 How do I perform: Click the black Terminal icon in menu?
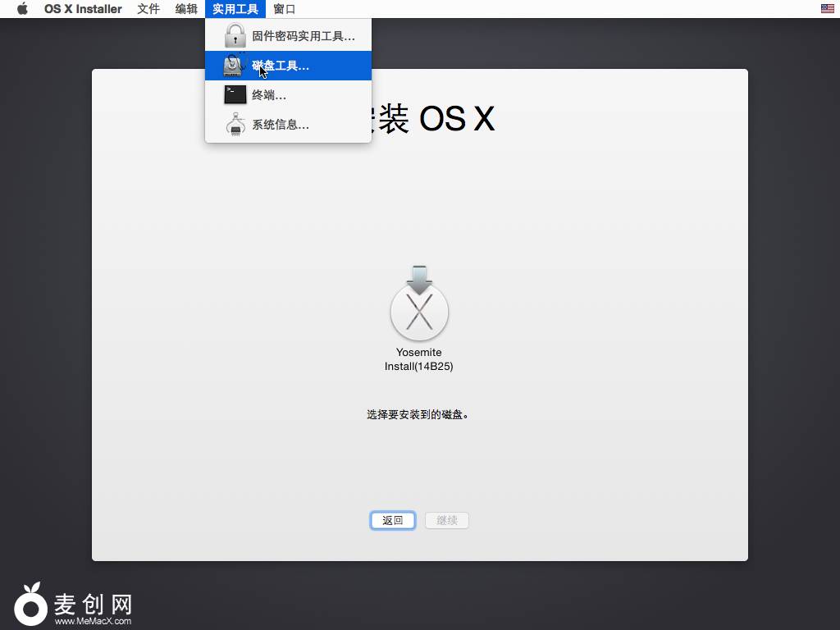pos(235,95)
